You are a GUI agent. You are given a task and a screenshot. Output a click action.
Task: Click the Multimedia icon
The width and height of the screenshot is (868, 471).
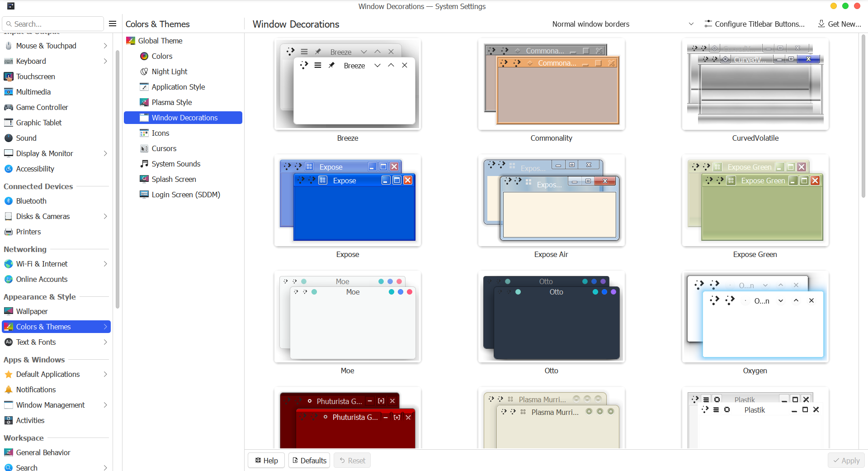9,92
